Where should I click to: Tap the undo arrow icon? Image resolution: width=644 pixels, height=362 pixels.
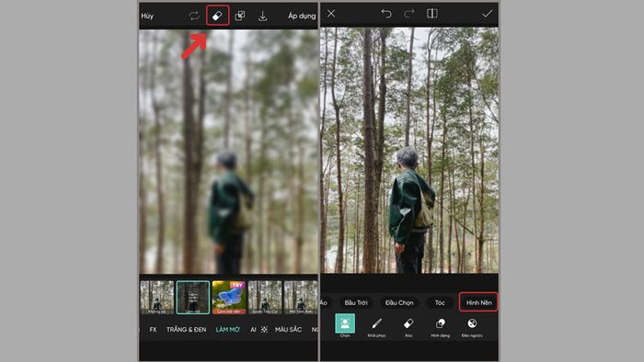pyautogui.click(x=386, y=14)
